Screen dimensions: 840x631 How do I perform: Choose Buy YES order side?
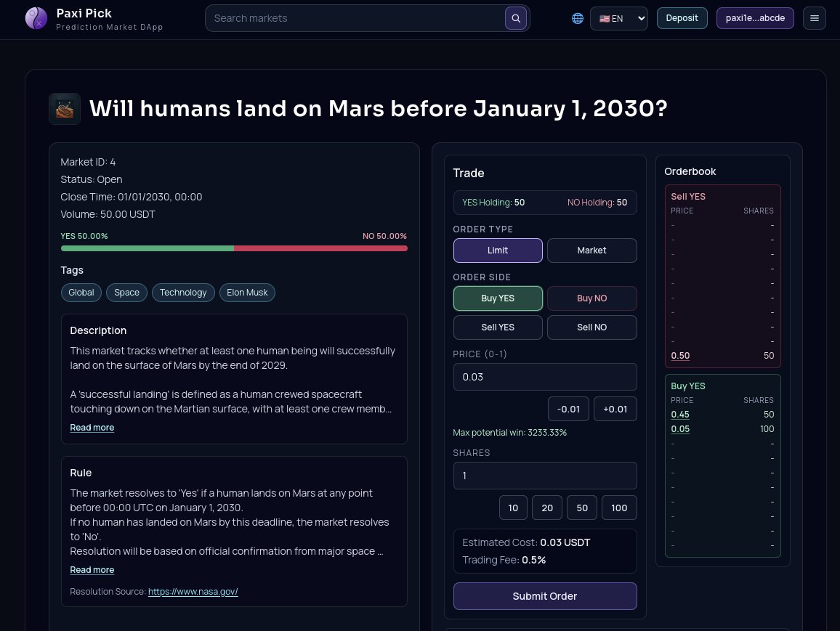click(x=498, y=298)
